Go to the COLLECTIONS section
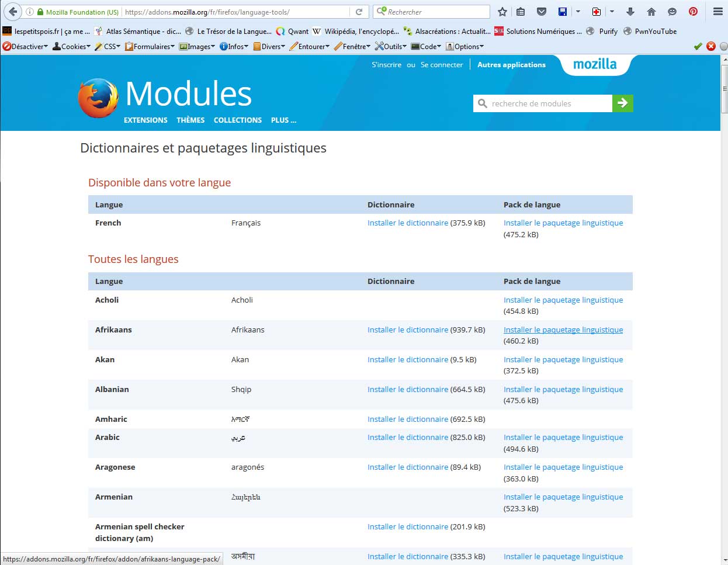The image size is (728, 565). (237, 120)
